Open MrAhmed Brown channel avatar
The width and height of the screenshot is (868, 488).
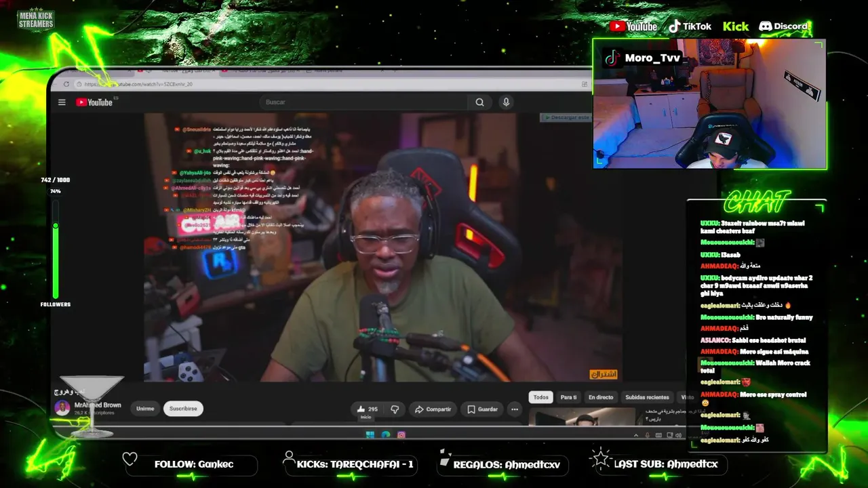[62, 407]
